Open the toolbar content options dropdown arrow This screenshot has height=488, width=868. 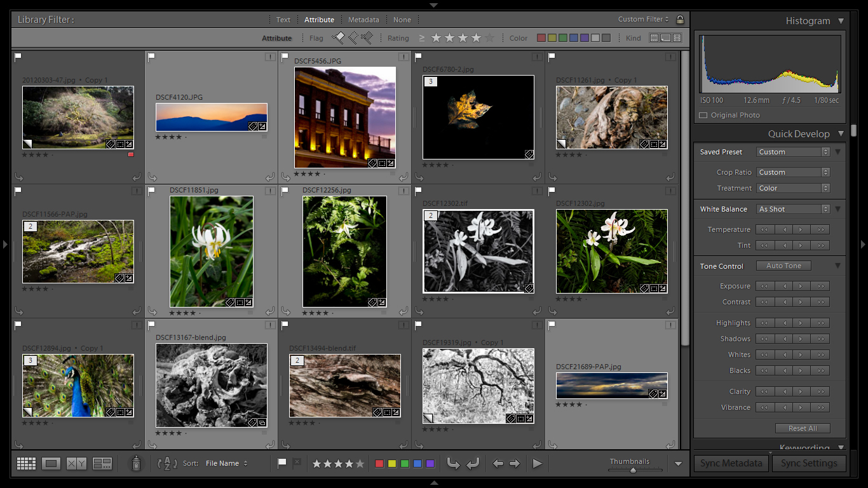(x=678, y=464)
